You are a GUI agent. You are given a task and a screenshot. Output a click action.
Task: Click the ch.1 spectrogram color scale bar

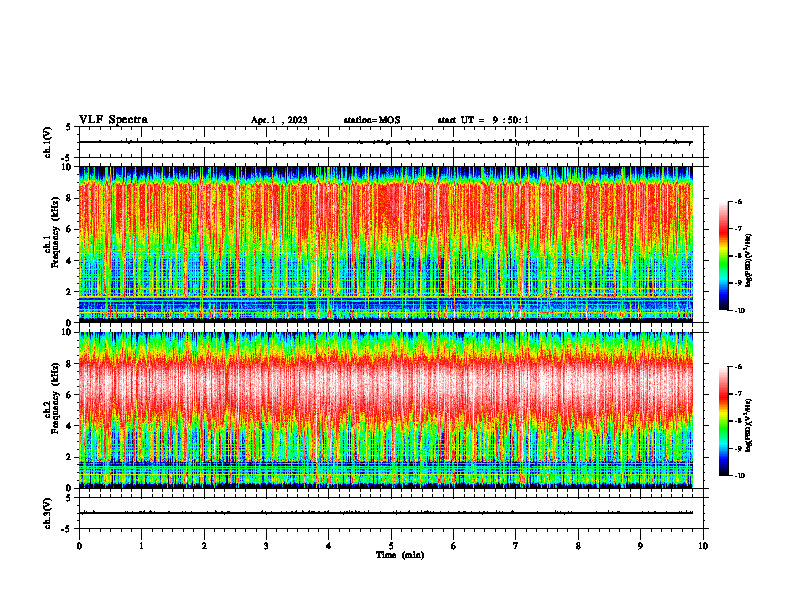tap(723, 256)
